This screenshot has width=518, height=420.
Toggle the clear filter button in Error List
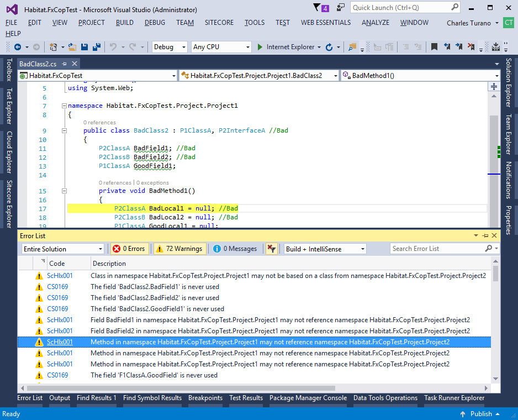pos(272,249)
